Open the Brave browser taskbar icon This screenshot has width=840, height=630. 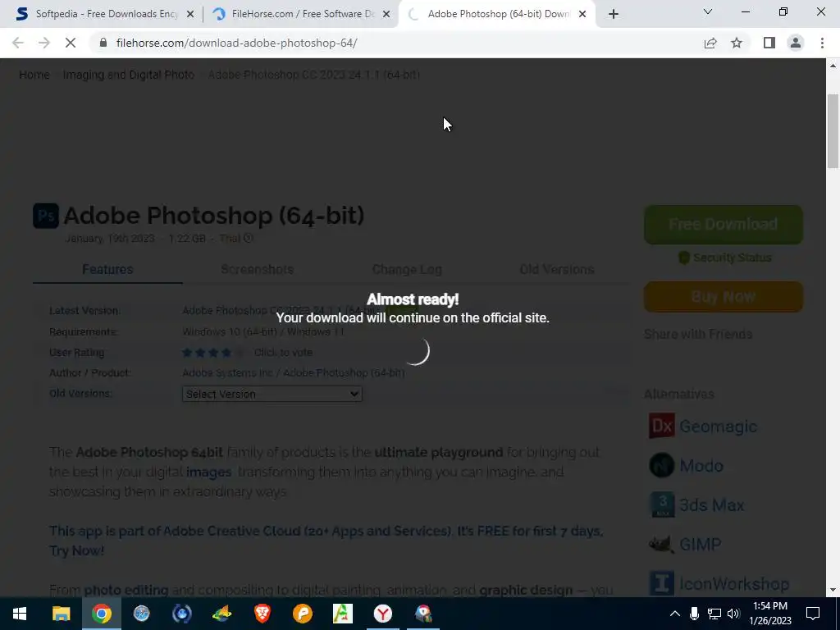262,614
